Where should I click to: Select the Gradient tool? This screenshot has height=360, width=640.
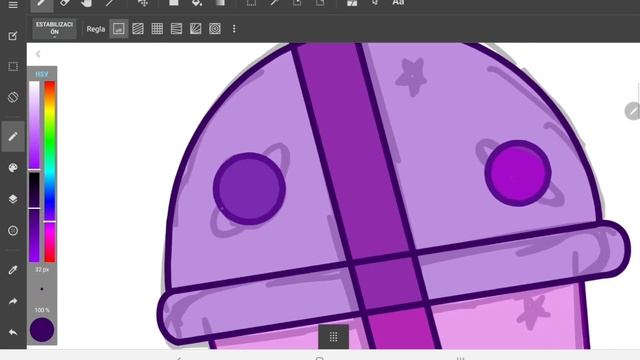pos(220,3)
